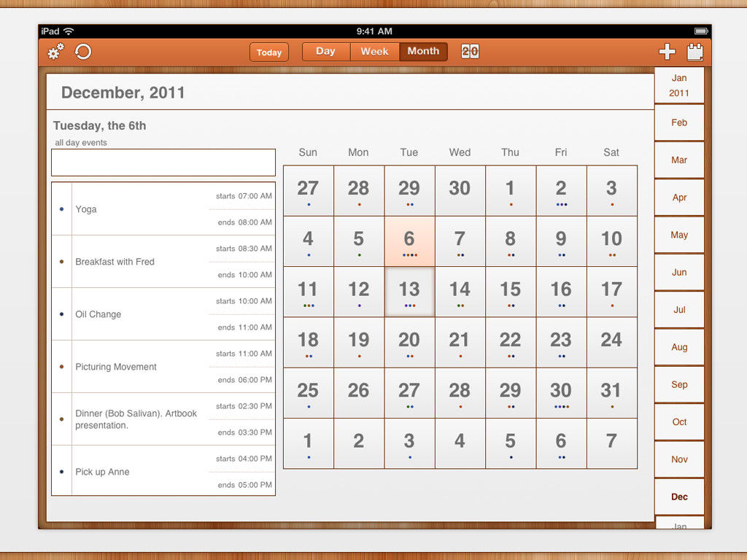The height and width of the screenshot is (560, 747).
Task: Open the Breakfast with Fred event
Action: tap(163, 262)
